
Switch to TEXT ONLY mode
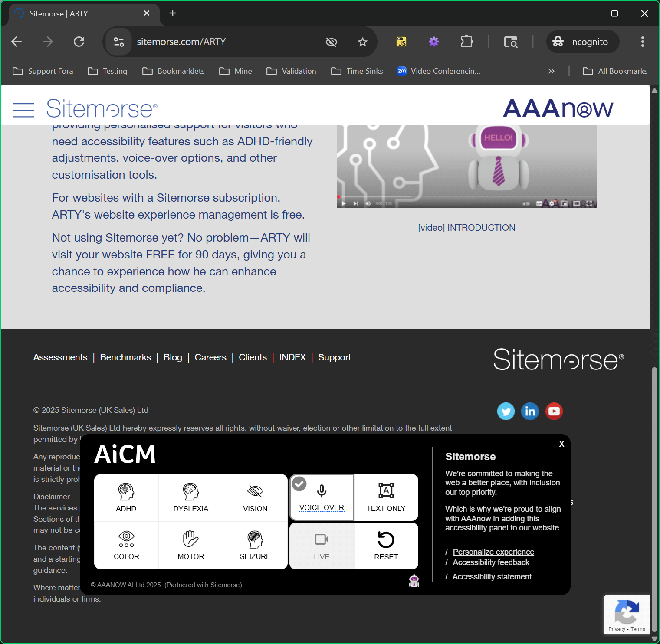tap(386, 497)
